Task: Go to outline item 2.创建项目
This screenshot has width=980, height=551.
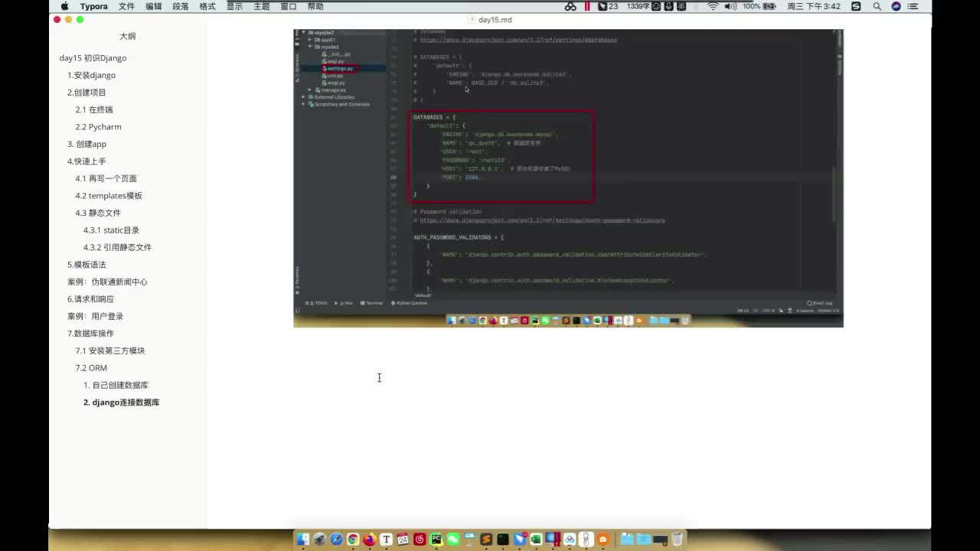Action: point(87,93)
